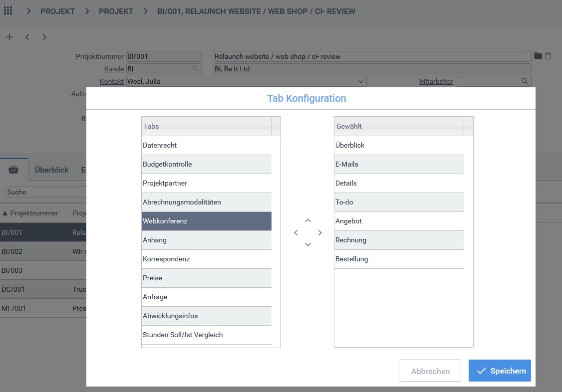562x392 pixels.
Task: Select project row BI/003
Action: [43, 270]
